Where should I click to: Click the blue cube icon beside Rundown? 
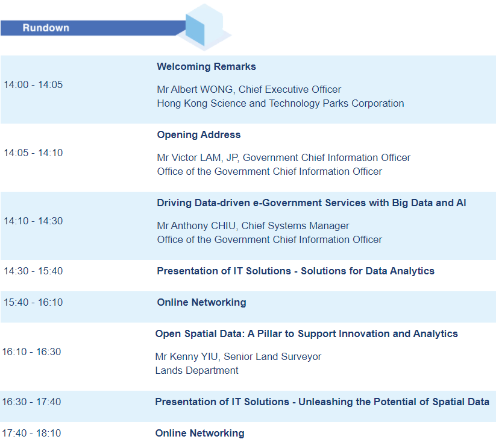(204, 28)
